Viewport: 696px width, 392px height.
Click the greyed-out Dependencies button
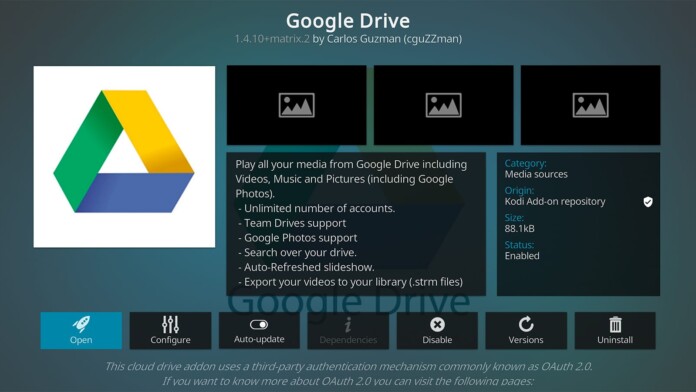point(348,330)
